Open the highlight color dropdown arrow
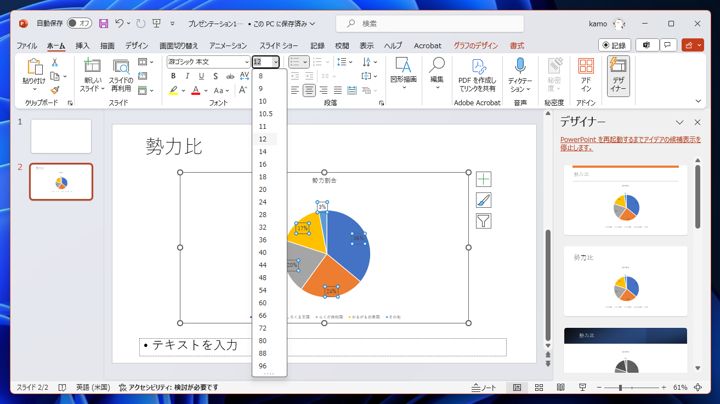 183,90
